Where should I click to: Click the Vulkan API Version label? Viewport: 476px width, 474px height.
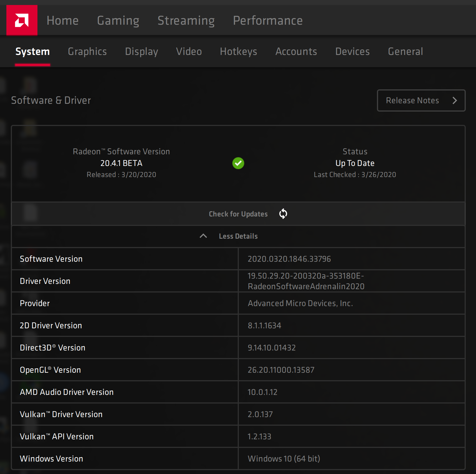click(x=57, y=437)
